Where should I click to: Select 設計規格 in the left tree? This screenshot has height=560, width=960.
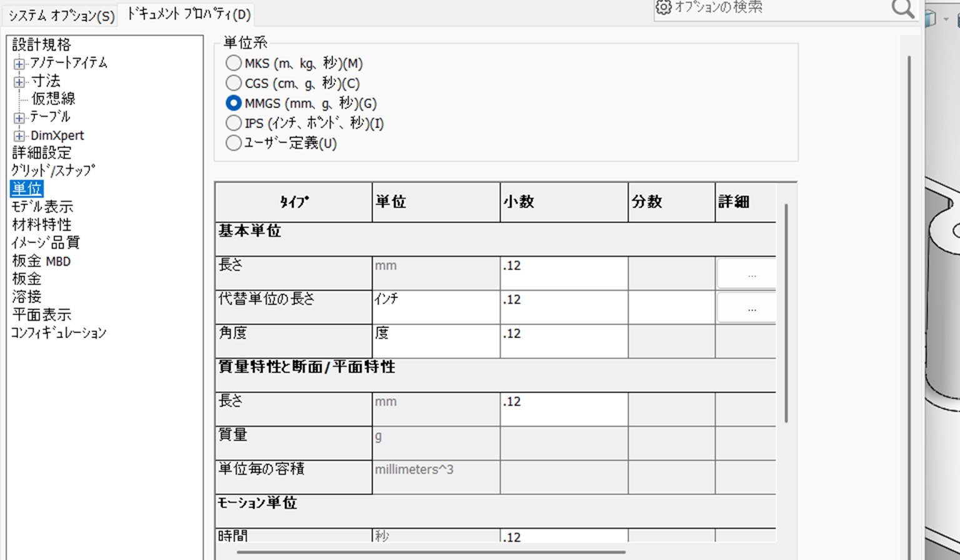(x=42, y=44)
